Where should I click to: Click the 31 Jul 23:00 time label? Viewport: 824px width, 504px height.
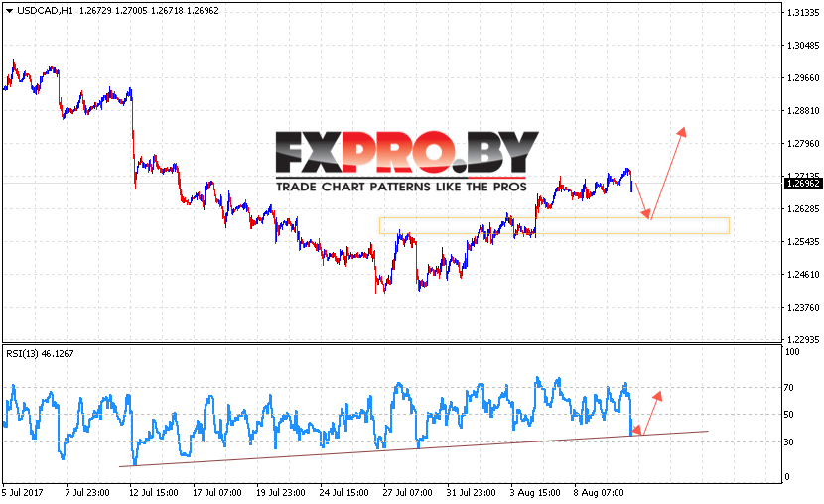click(471, 492)
